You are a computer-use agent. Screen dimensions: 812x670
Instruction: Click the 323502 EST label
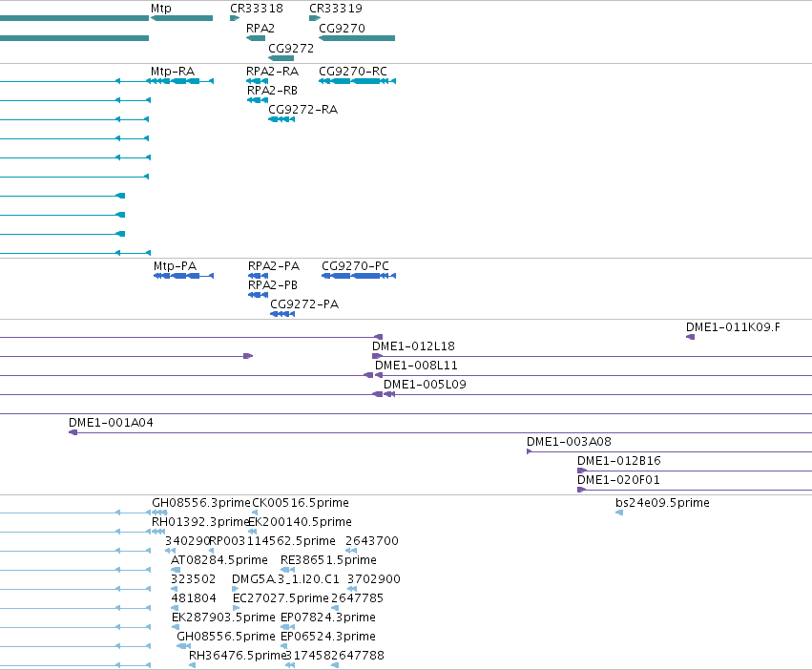(193, 580)
